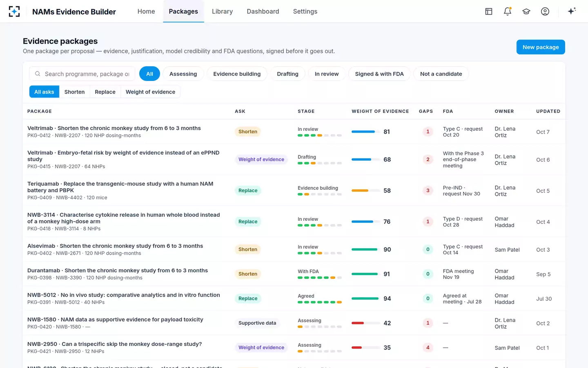Select the Weight of evidence ask segment
This screenshot has height=368, width=588.
click(x=150, y=92)
